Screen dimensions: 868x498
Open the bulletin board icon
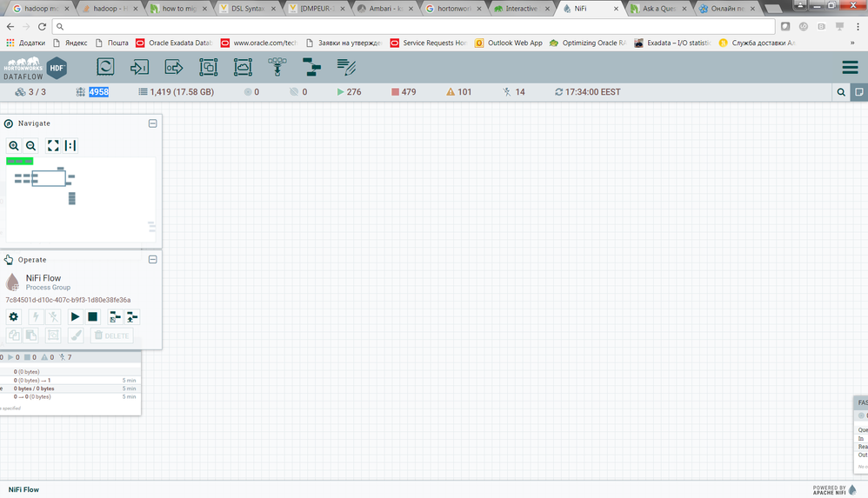pyautogui.click(x=859, y=92)
